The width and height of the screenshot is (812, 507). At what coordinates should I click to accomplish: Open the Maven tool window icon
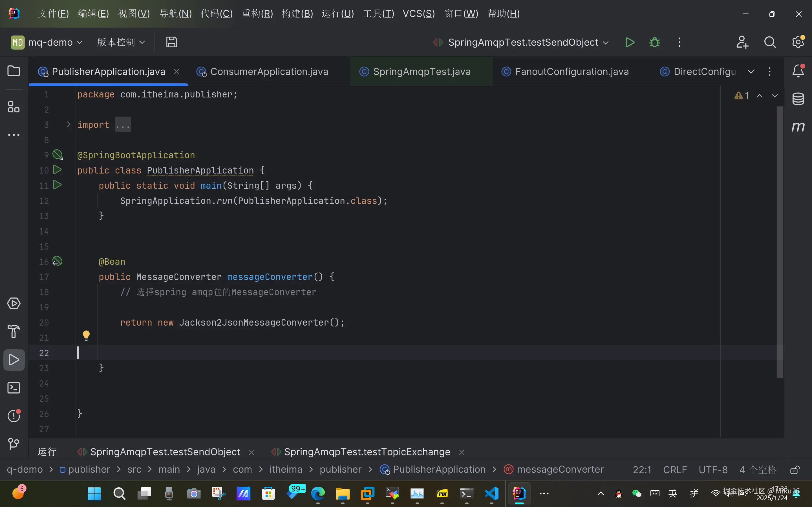point(798,127)
